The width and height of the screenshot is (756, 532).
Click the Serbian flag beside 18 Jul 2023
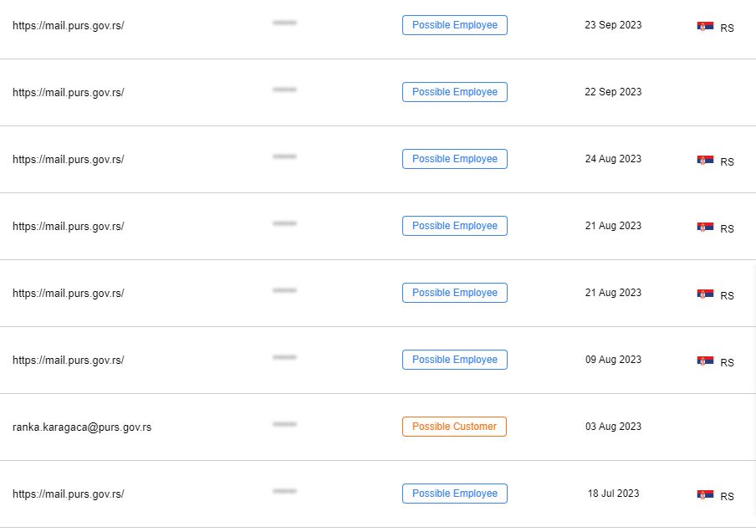tap(705, 494)
